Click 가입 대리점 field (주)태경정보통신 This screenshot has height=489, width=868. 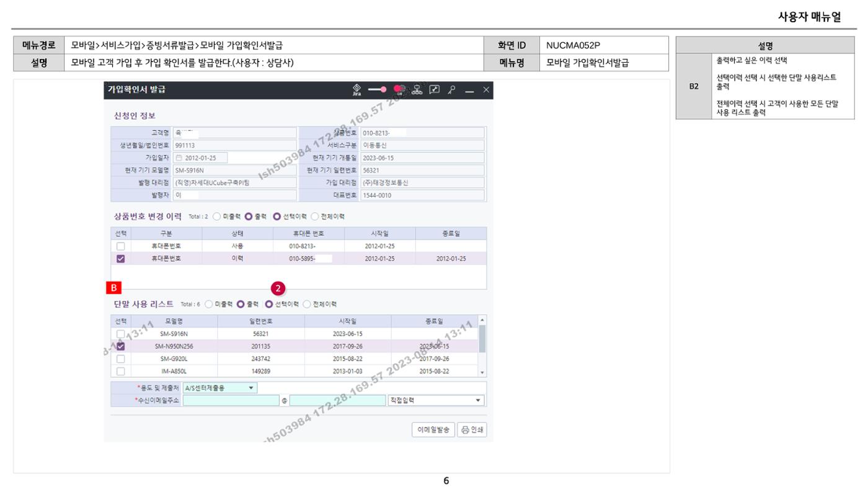tap(422, 182)
